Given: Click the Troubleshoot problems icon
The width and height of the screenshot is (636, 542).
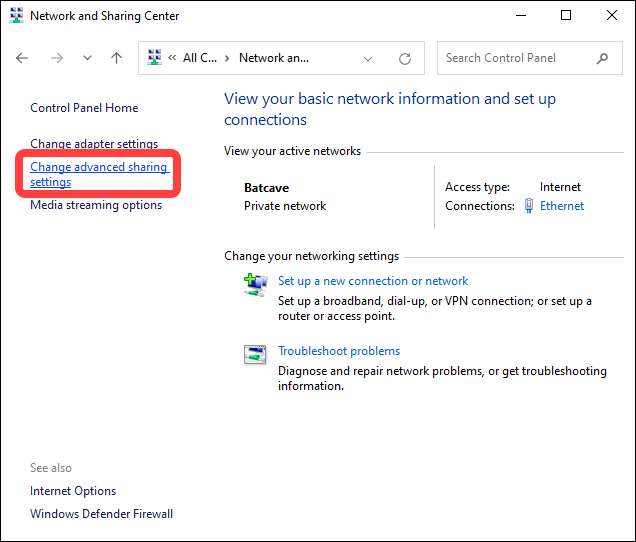Looking at the screenshot, I should (x=255, y=354).
